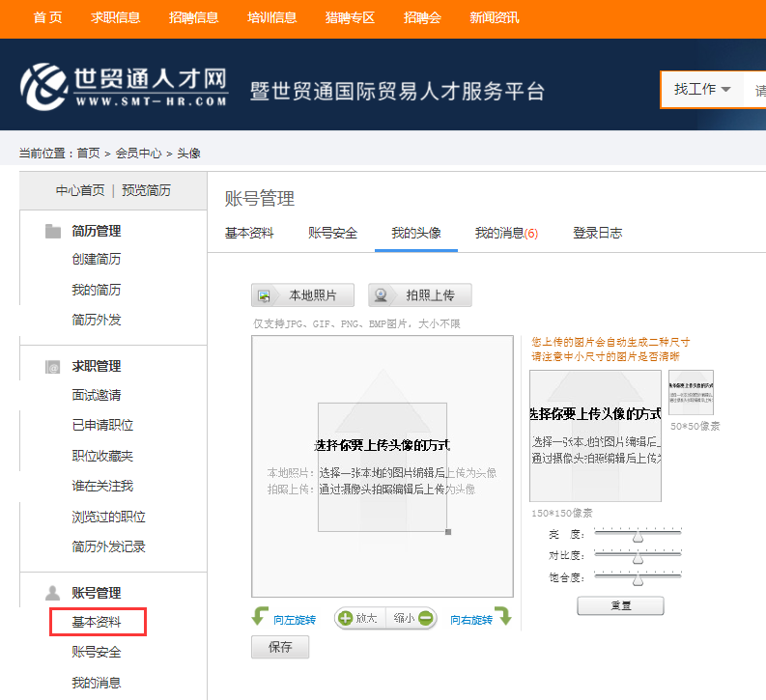Click the 重置 reset button

620,606
